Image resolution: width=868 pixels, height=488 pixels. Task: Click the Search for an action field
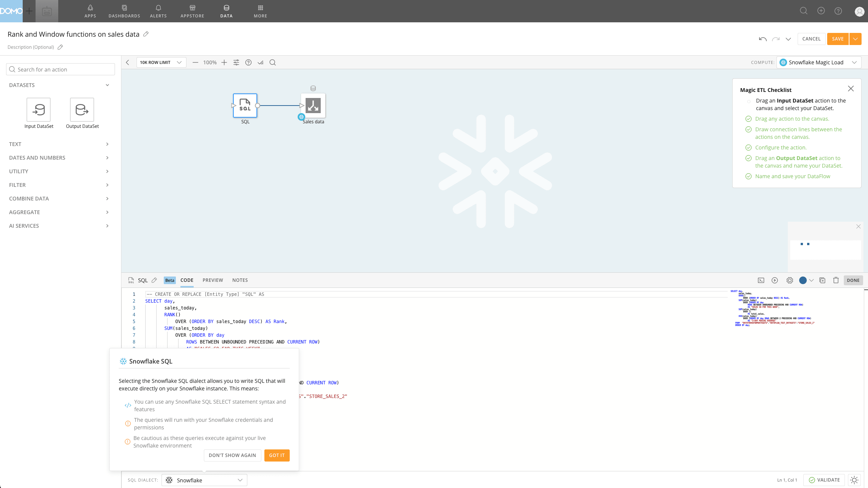[61, 70]
